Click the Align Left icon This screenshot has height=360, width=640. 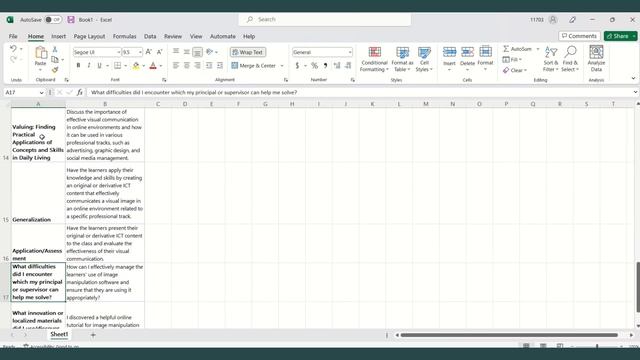[x=176, y=65]
